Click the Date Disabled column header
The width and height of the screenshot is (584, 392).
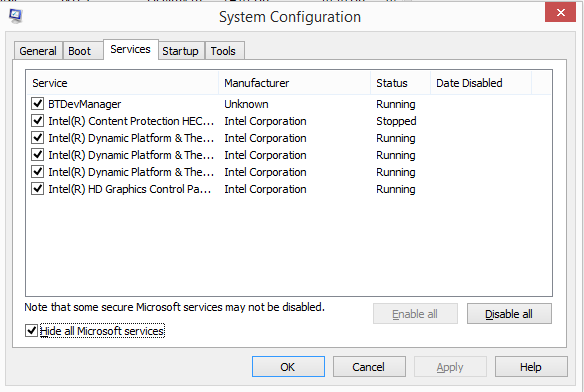tap(481, 83)
